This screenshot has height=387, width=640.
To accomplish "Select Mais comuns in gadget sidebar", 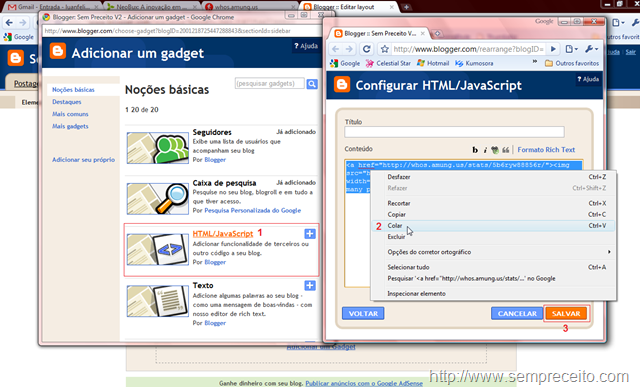I will pyautogui.click(x=70, y=114).
